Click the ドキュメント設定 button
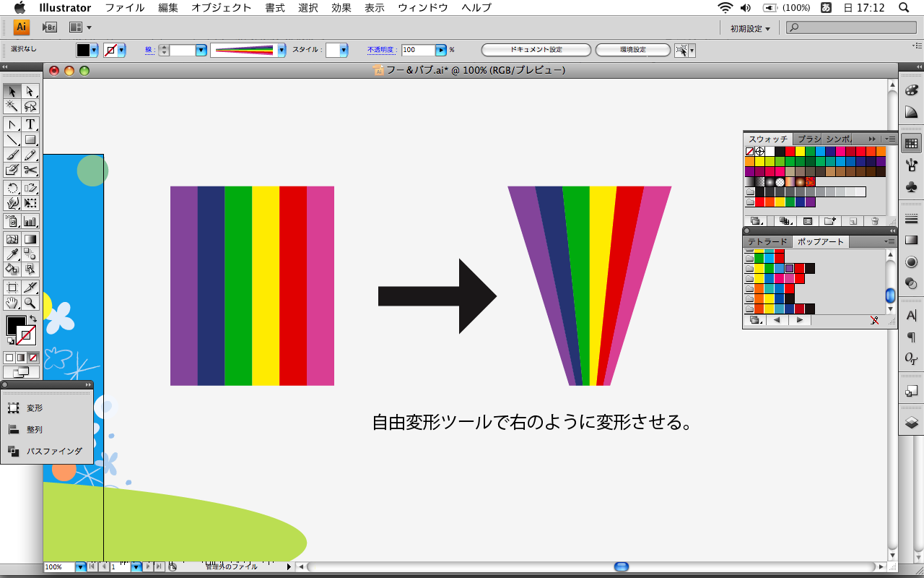 click(536, 50)
